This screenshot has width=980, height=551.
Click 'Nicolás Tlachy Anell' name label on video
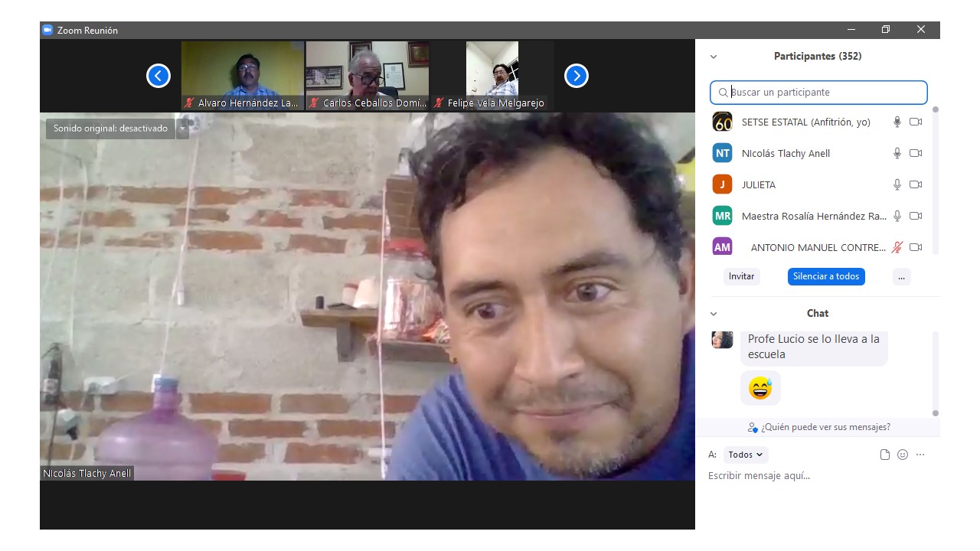click(87, 474)
